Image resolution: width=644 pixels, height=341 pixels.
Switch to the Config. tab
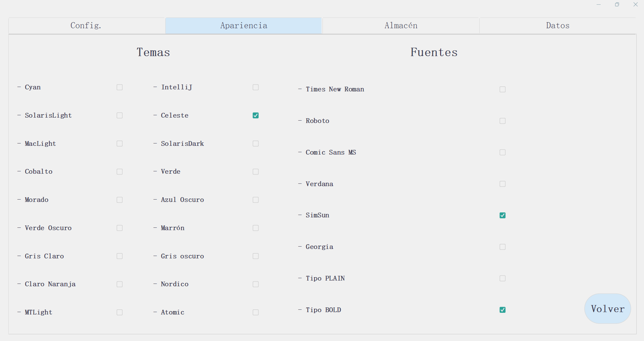click(86, 26)
